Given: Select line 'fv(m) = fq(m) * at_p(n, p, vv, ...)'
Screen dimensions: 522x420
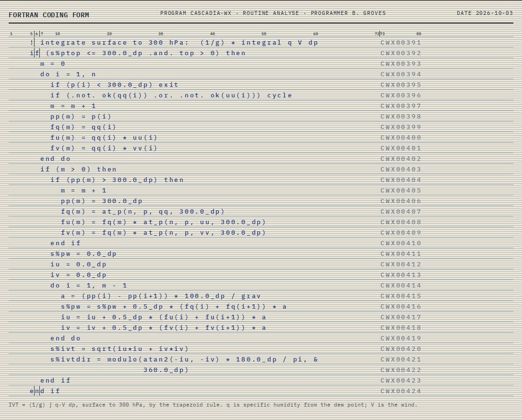Looking at the screenshot, I should 164,233.
